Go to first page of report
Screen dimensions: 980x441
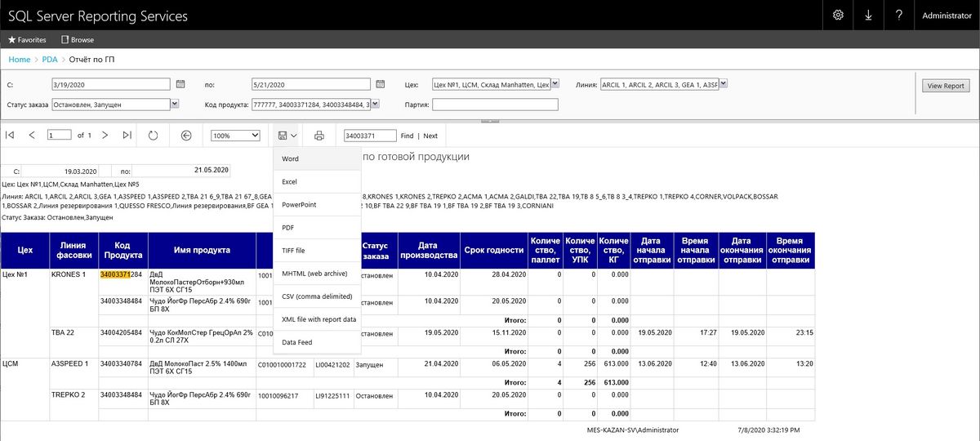[10, 135]
